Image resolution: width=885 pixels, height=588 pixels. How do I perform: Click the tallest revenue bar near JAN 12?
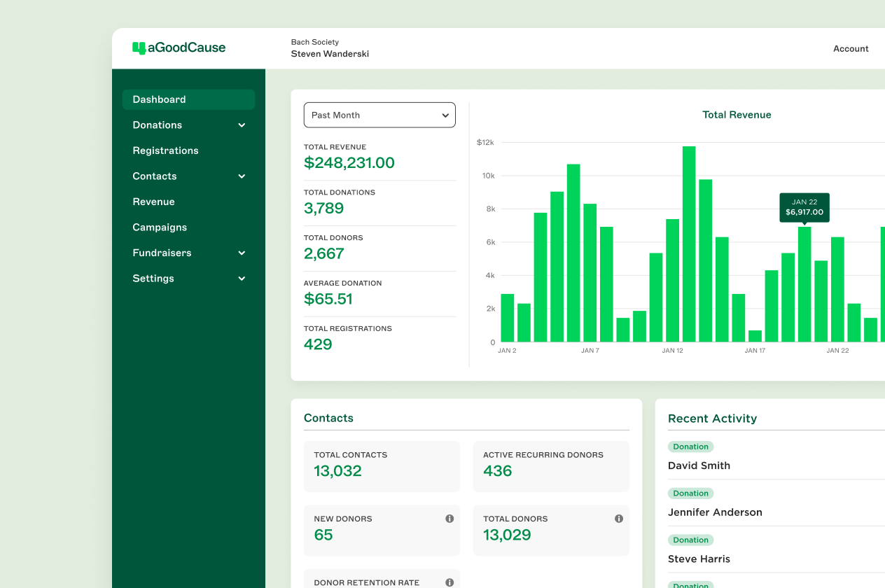(689, 244)
